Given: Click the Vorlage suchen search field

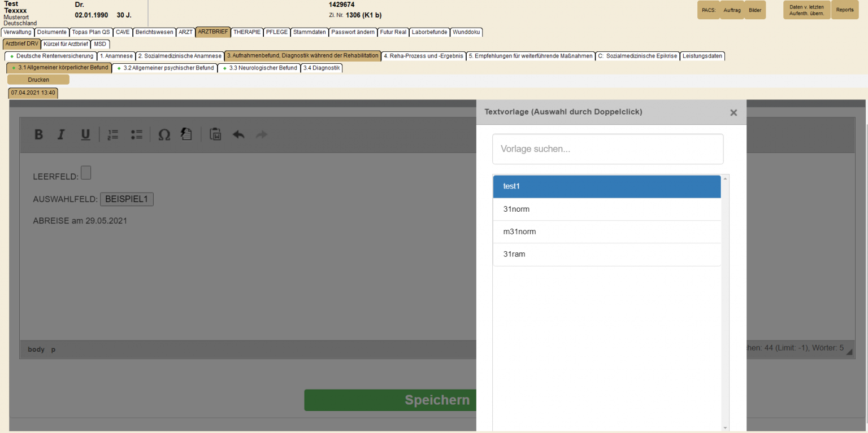Looking at the screenshot, I should 607,149.
